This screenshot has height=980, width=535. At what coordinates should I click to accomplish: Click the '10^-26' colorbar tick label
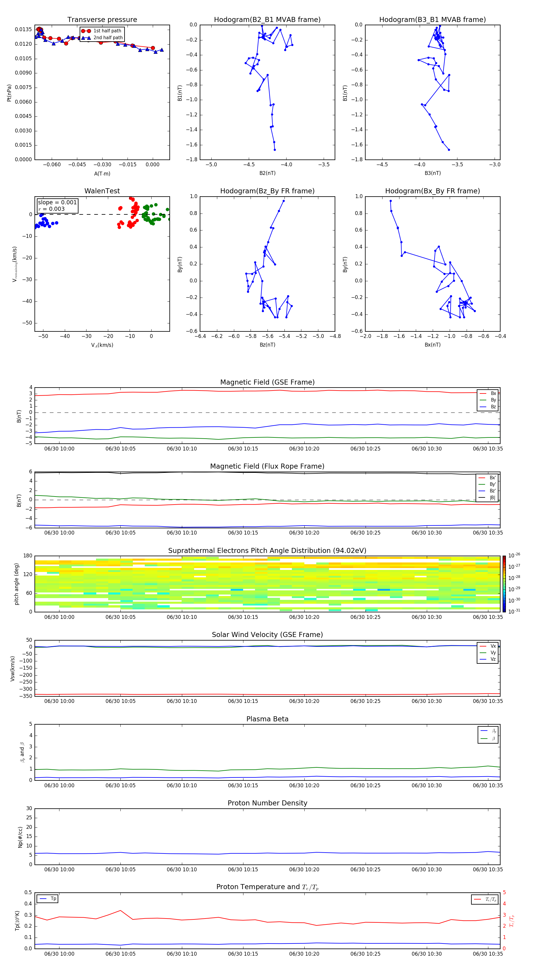514,555
